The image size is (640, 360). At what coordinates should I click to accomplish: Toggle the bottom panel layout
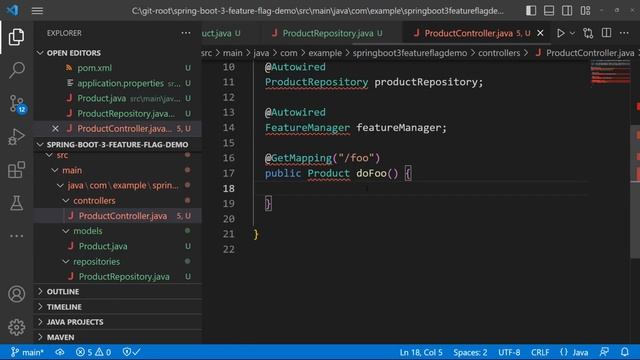pyautogui.click(x=549, y=11)
